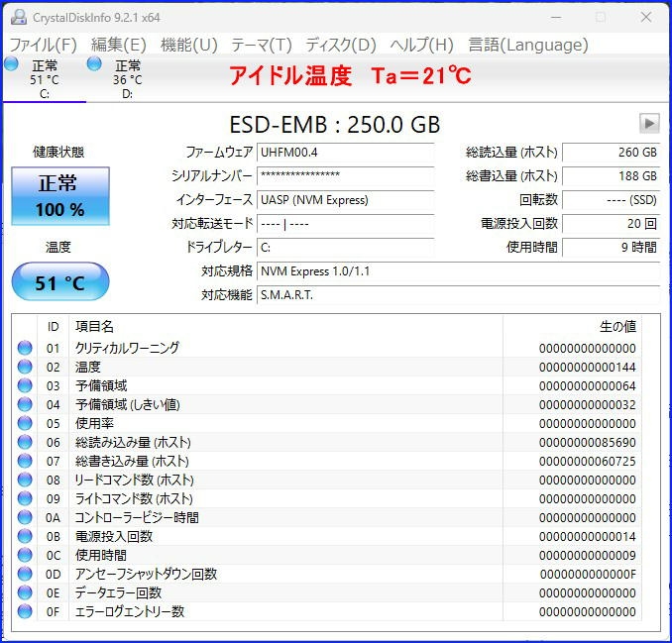Click the rotation rate field ---- (SSD)
672x643 pixels.
click(611, 199)
